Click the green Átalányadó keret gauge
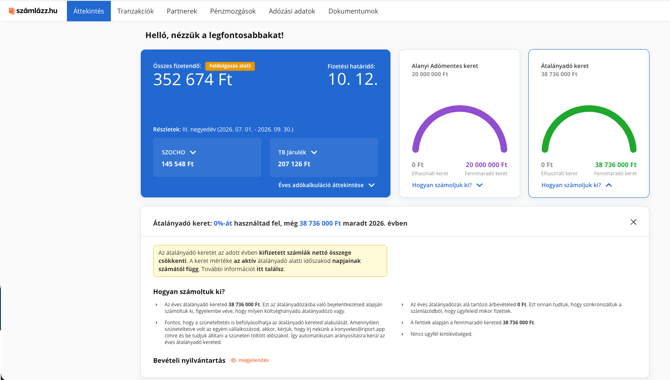Viewport: 670px width, 380px height. [589, 129]
